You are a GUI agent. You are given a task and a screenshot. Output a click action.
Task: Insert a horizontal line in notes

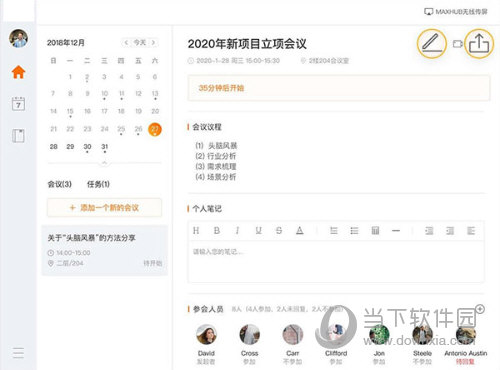(396, 231)
